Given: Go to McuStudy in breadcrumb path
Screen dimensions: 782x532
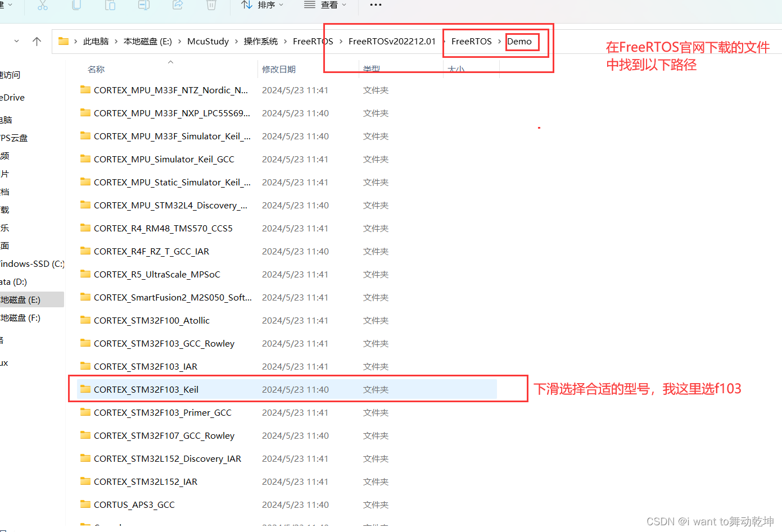Looking at the screenshot, I should coord(208,42).
